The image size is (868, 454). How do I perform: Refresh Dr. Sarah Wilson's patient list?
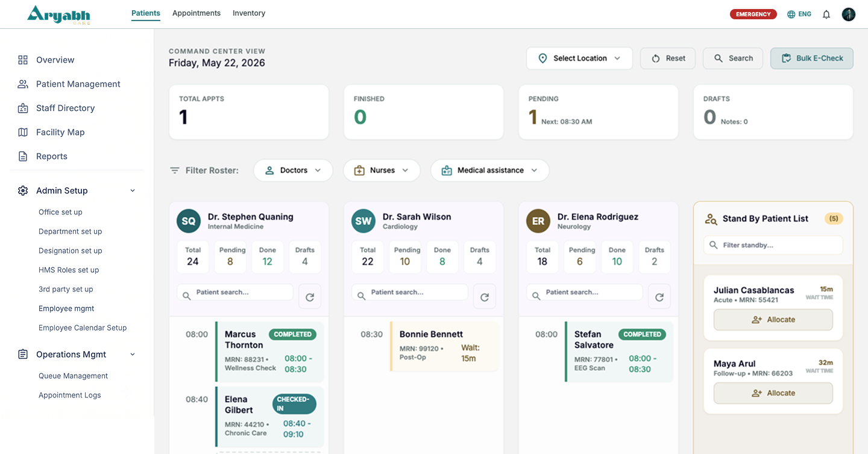(485, 297)
